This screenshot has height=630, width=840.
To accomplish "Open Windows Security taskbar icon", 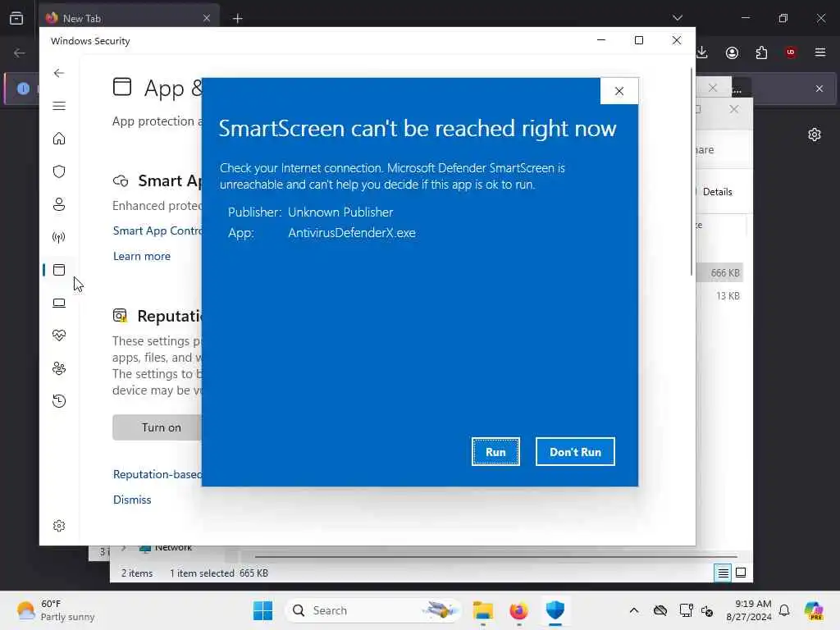I will (555, 610).
